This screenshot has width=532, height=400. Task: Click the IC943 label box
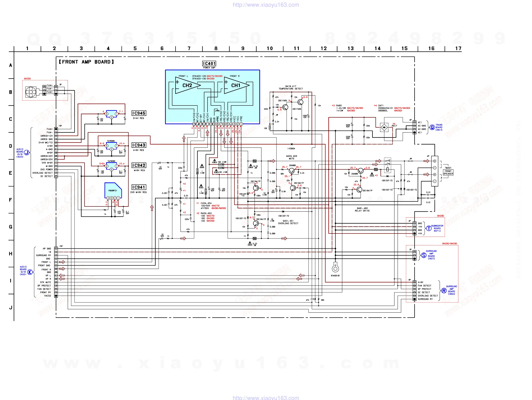139,145
